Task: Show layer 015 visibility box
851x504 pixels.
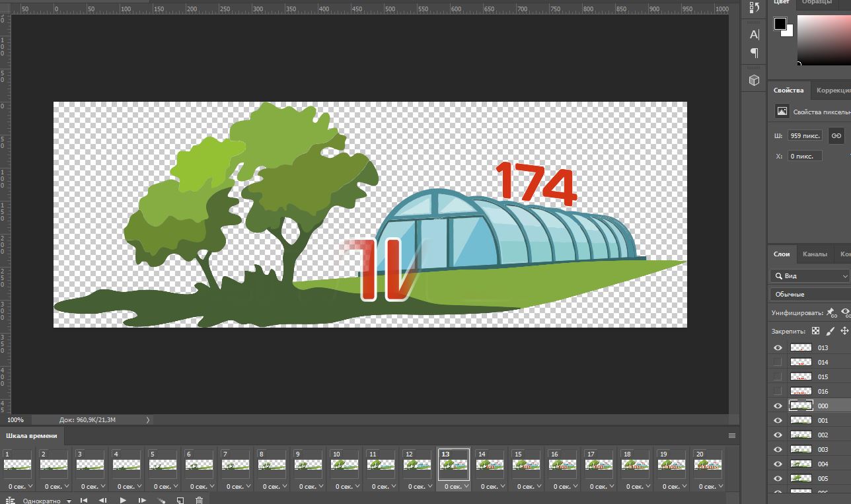Action: pyautogui.click(x=778, y=377)
